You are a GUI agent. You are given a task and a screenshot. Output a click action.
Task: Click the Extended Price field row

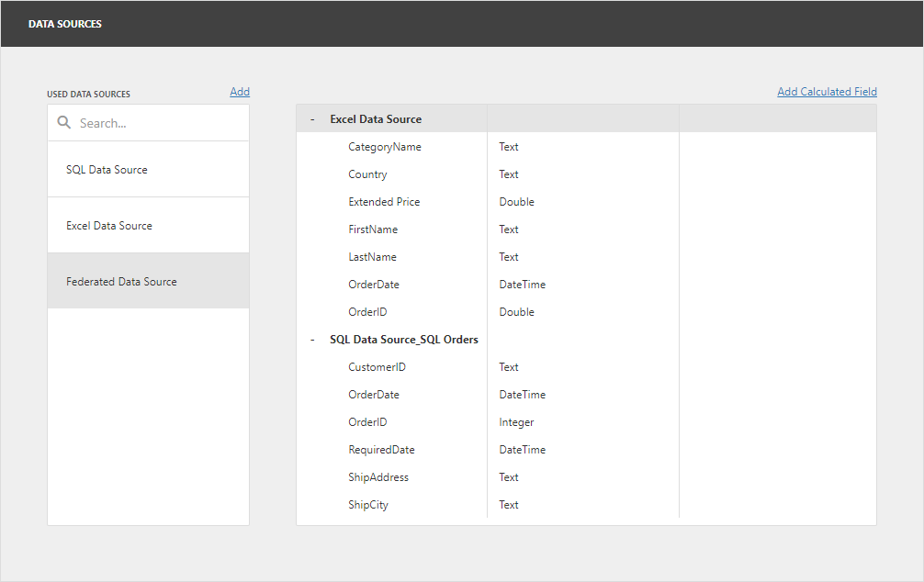tap(384, 201)
